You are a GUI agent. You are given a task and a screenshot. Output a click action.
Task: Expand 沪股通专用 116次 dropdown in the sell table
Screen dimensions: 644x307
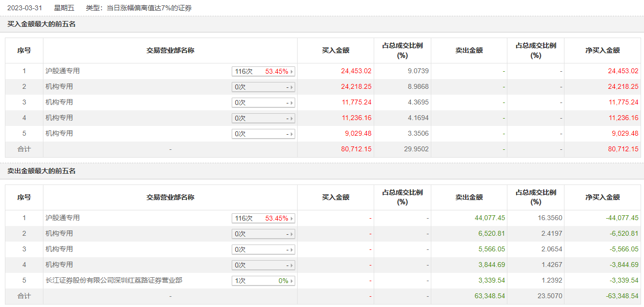pyautogui.click(x=263, y=219)
